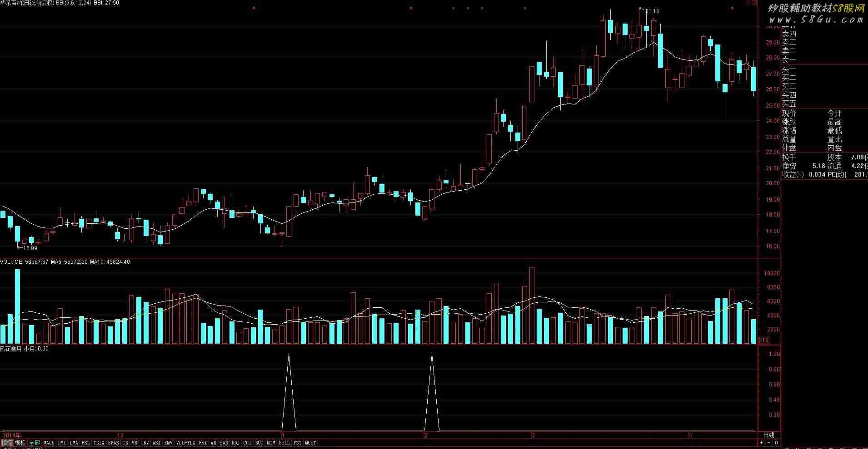Switch to the FSL indicator
Image resolution: width=868 pixels, height=449 pixels.
pyautogui.click(x=85, y=443)
